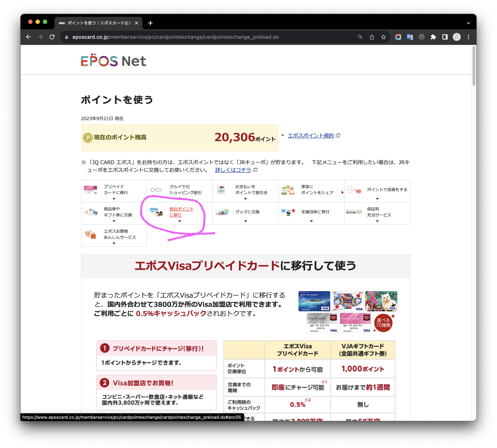Viewport: 497px width, 448px height.
Task: Bookmark this page with the star icon
Action: point(383,37)
